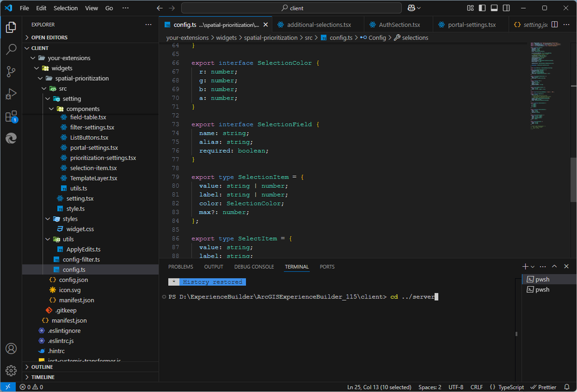Change the CRLF line ending setting
577x392 pixels.
[476, 387]
